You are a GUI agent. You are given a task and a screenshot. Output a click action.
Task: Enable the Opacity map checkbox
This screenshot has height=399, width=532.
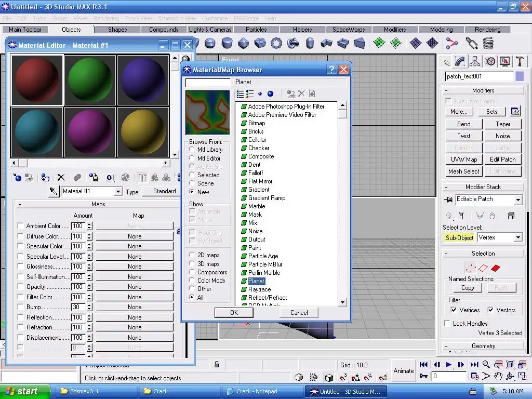[x=20, y=286]
